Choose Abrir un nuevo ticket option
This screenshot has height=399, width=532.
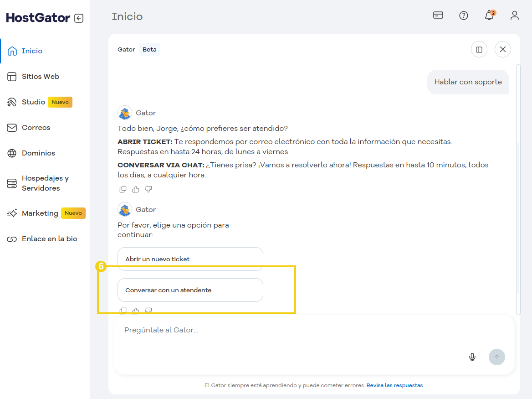pyautogui.click(x=190, y=259)
